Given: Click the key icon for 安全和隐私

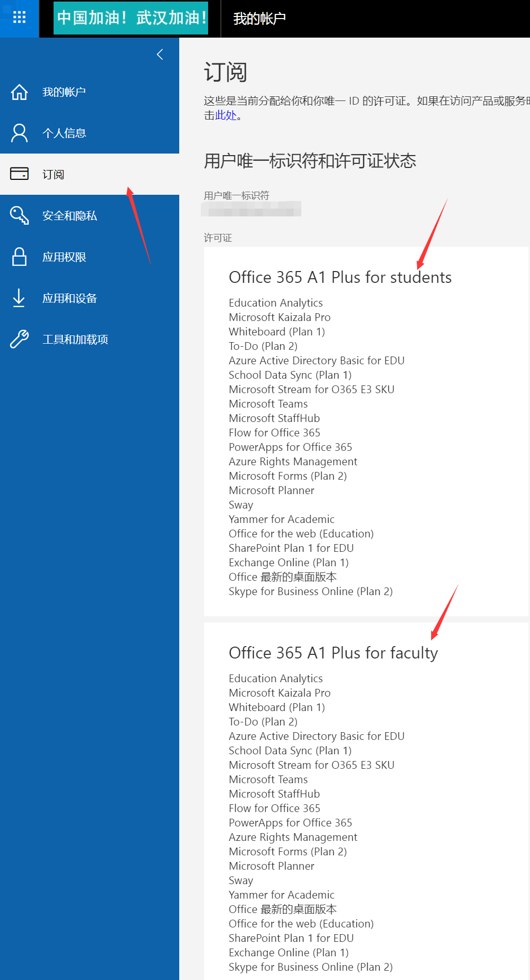Looking at the screenshot, I should 20,215.
